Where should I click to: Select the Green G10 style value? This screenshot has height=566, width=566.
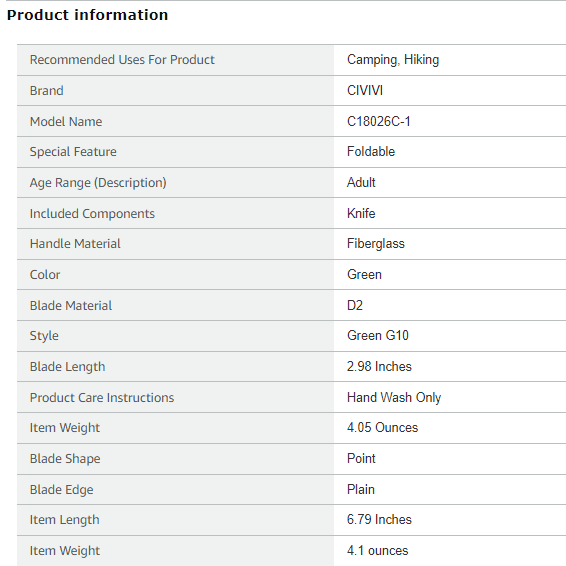(x=378, y=335)
